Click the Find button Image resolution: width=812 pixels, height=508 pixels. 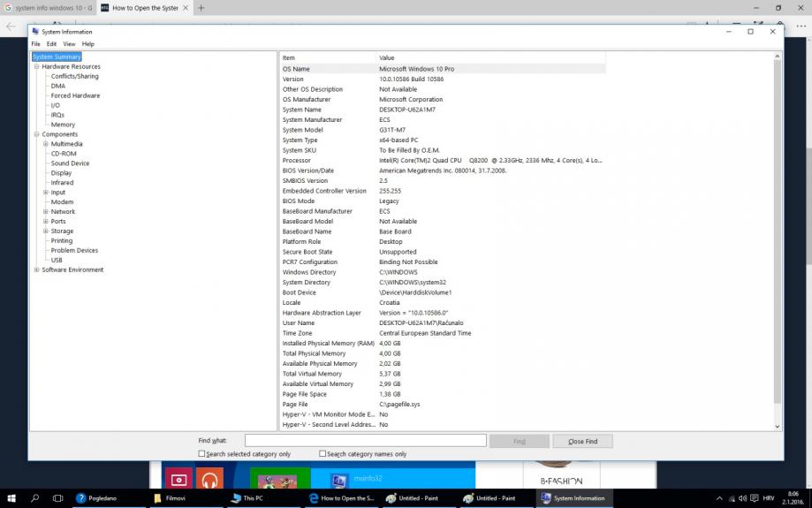pos(520,441)
